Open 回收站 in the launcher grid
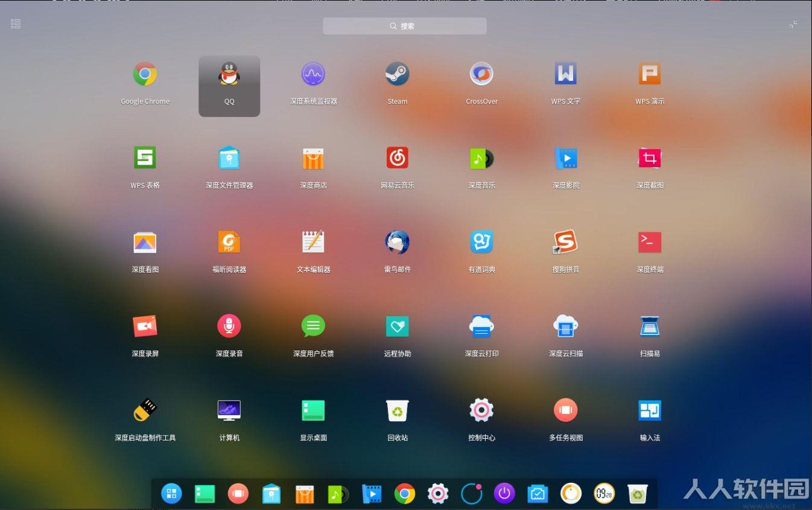This screenshot has width=812, height=510. [398, 410]
